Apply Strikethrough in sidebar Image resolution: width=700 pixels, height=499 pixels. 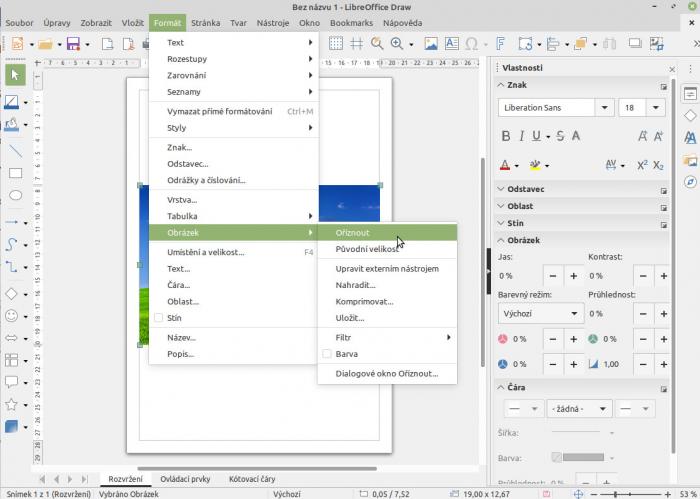(x=560, y=136)
